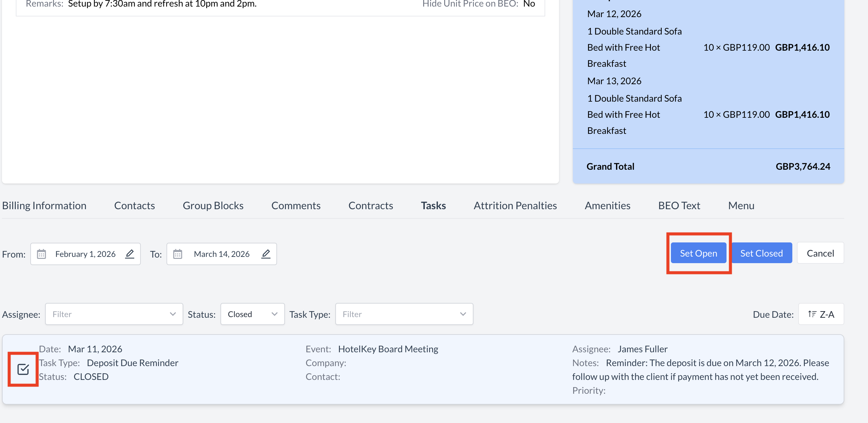868x423 pixels.
Task: Click the To date calendar icon
Action: tap(178, 254)
